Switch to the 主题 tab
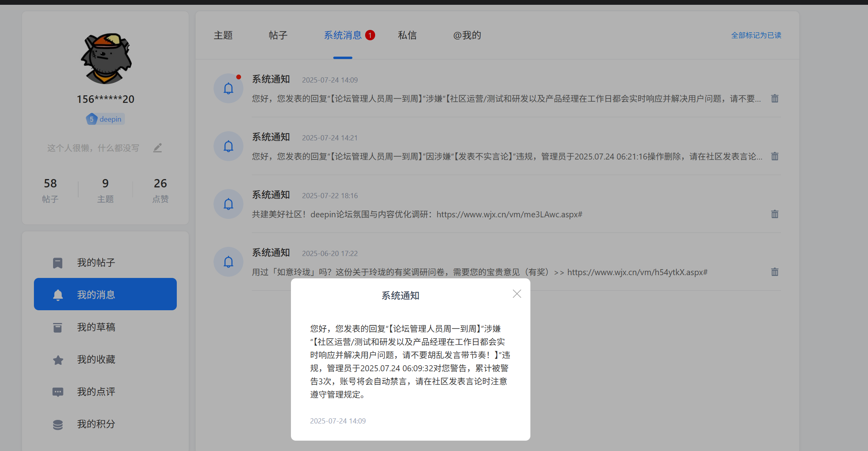 (x=223, y=35)
